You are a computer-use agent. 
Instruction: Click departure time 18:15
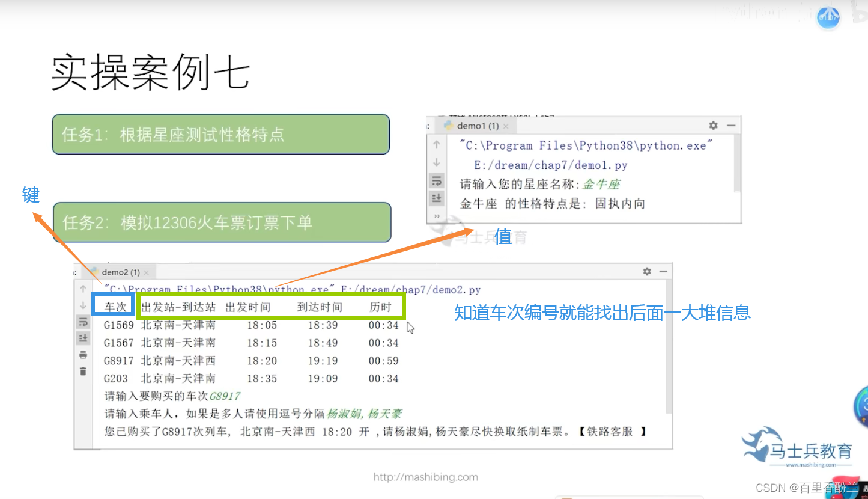(262, 343)
